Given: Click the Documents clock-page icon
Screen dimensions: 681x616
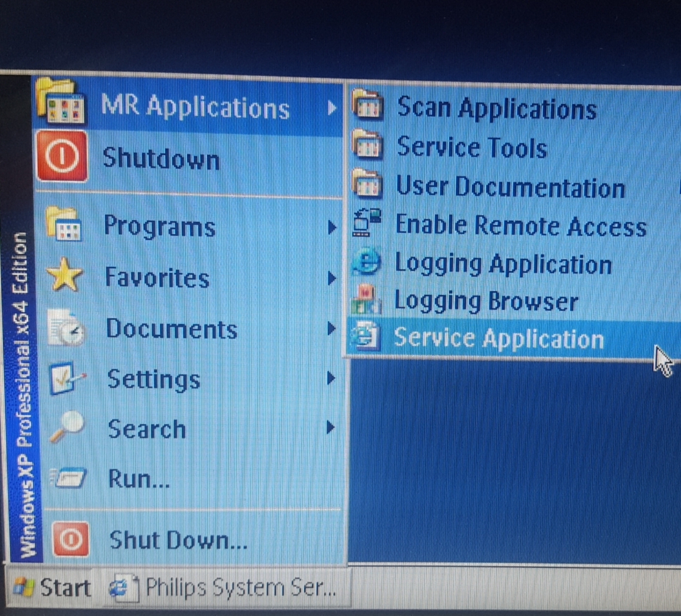Looking at the screenshot, I should pos(66,328).
